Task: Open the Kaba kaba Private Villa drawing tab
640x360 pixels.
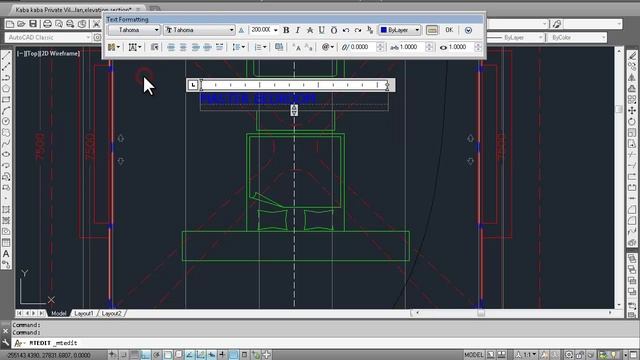Action: pyautogui.click(x=74, y=9)
